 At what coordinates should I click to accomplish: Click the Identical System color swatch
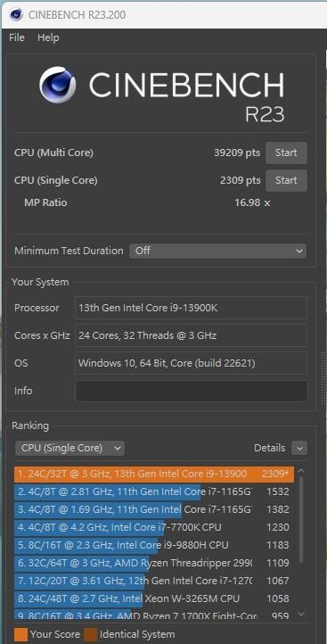(90, 634)
